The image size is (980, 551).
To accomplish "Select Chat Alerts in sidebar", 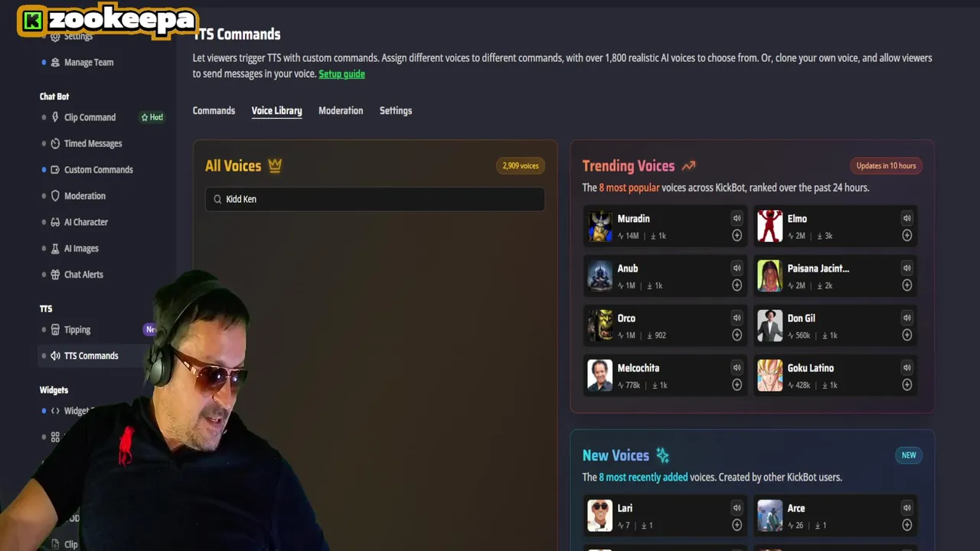I will coord(83,274).
